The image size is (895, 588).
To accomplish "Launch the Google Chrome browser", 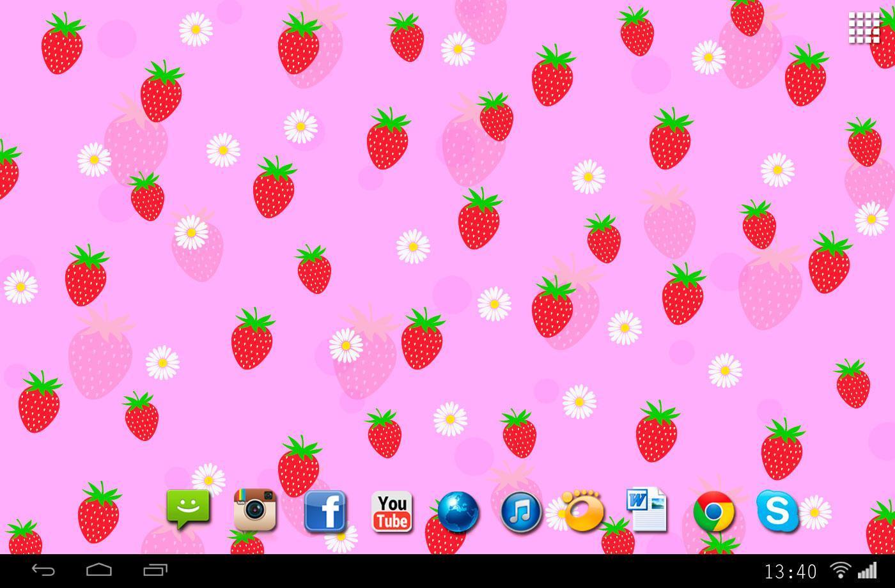I will point(714,513).
